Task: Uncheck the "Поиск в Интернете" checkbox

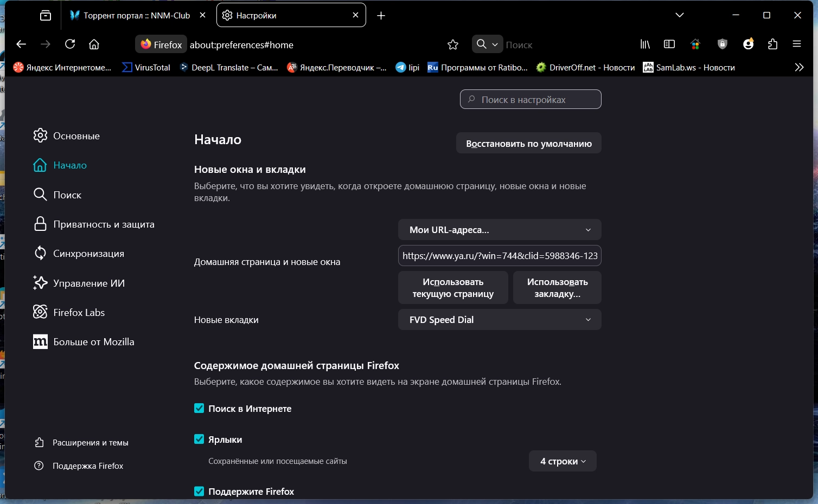Action: (199, 409)
